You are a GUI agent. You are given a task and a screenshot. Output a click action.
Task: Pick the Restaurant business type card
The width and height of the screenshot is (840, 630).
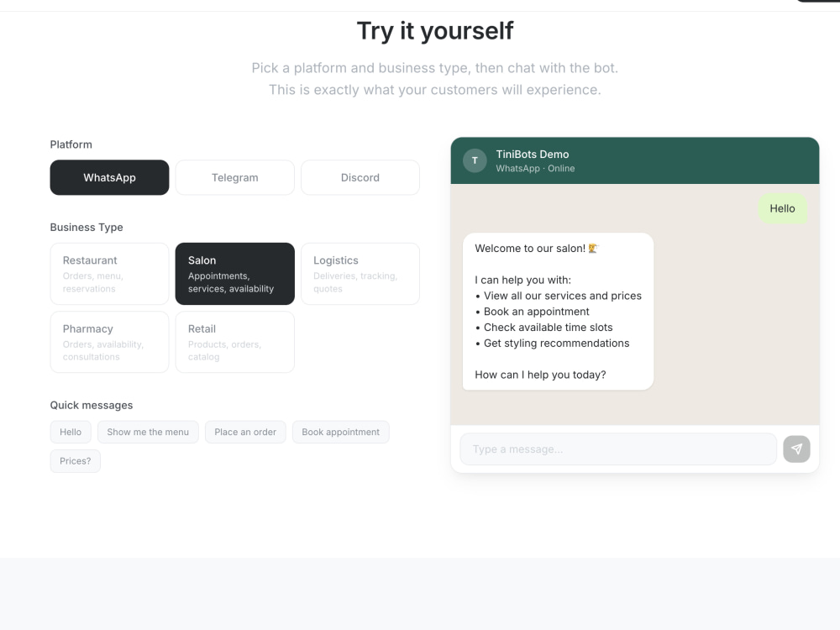coord(109,274)
